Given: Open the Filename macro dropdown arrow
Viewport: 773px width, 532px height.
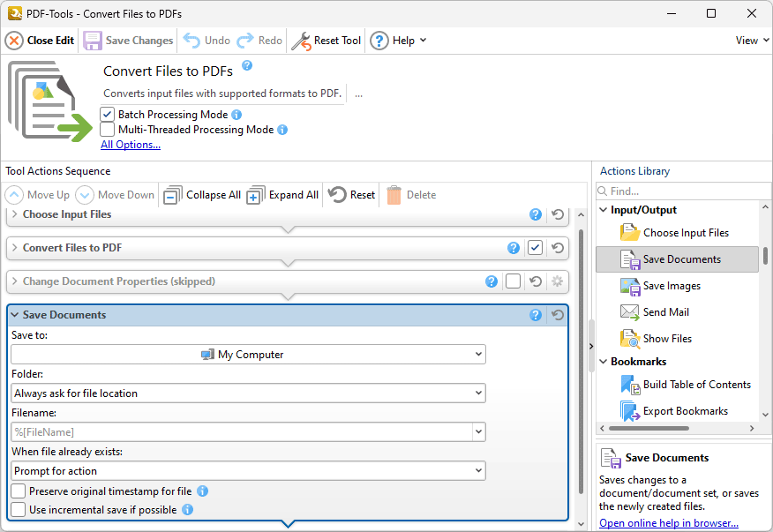Looking at the screenshot, I should (478, 432).
